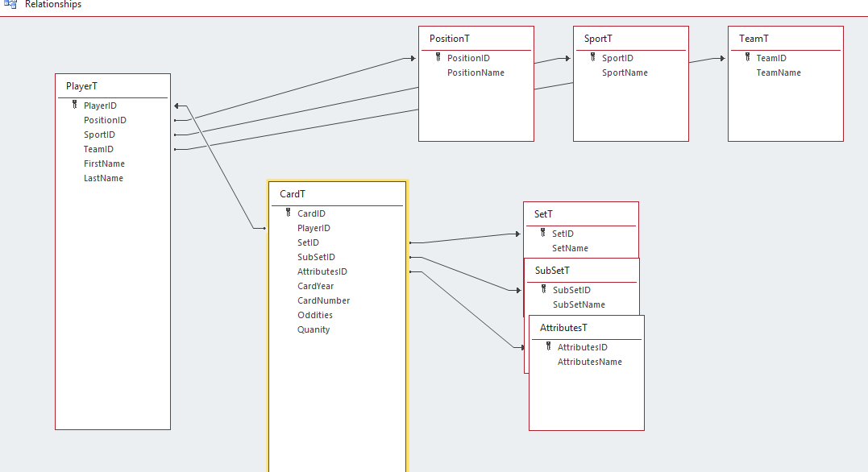Click the SportT table title

click(x=598, y=39)
